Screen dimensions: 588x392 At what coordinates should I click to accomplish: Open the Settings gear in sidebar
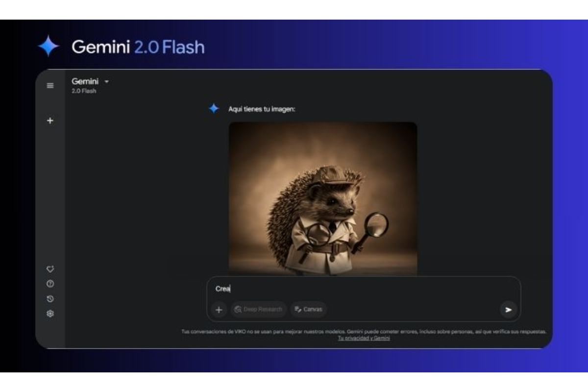point(50,314)
